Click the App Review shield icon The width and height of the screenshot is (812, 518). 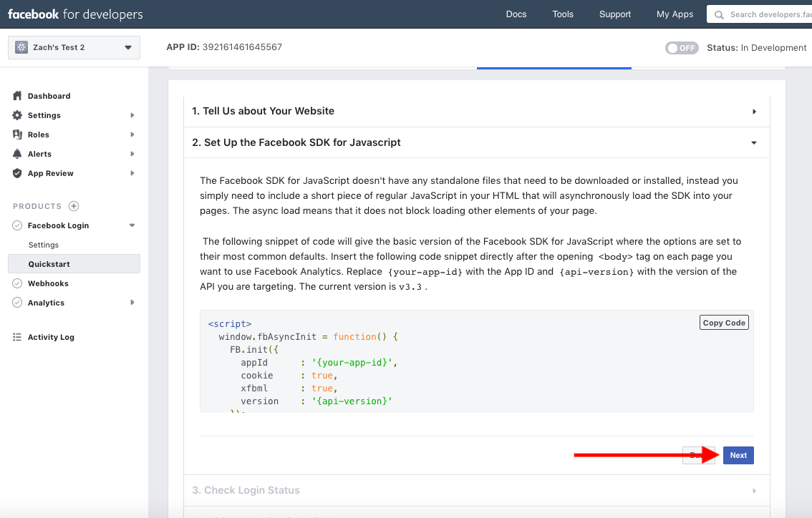tap(17, 173)
